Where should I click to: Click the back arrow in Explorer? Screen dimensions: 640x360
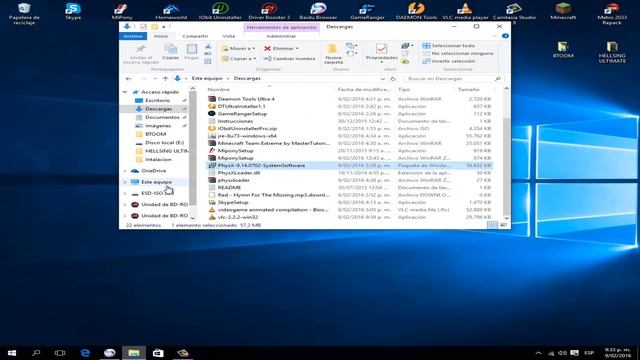(x=129, y=79)
